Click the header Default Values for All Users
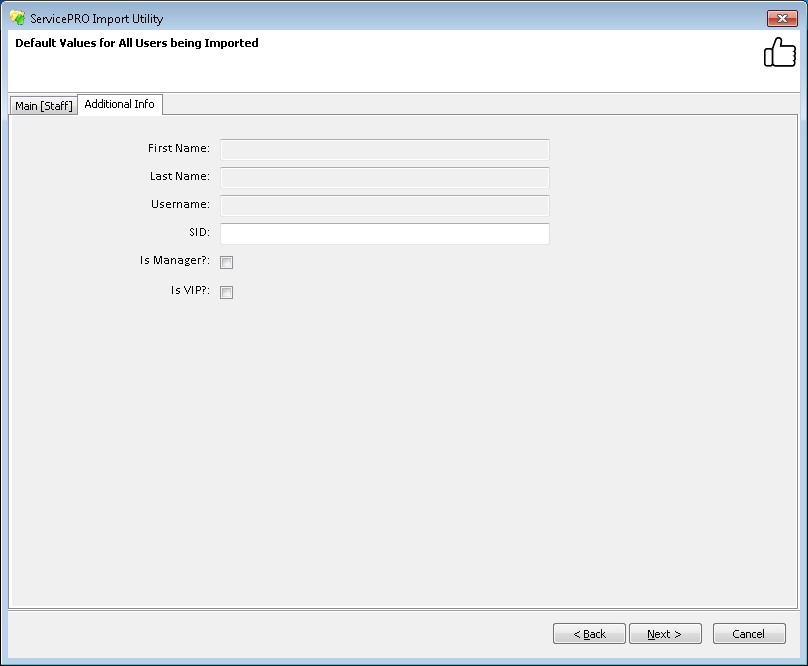Image resolution: width=808 pixels, height=666 pixels. tap(134, 43)
